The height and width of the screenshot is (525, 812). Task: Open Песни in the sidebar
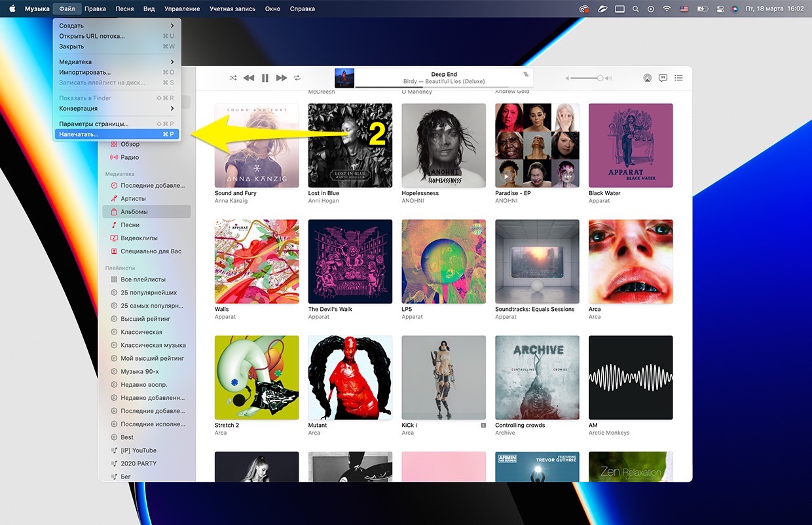pyautogui.click(x=146, y=225)
